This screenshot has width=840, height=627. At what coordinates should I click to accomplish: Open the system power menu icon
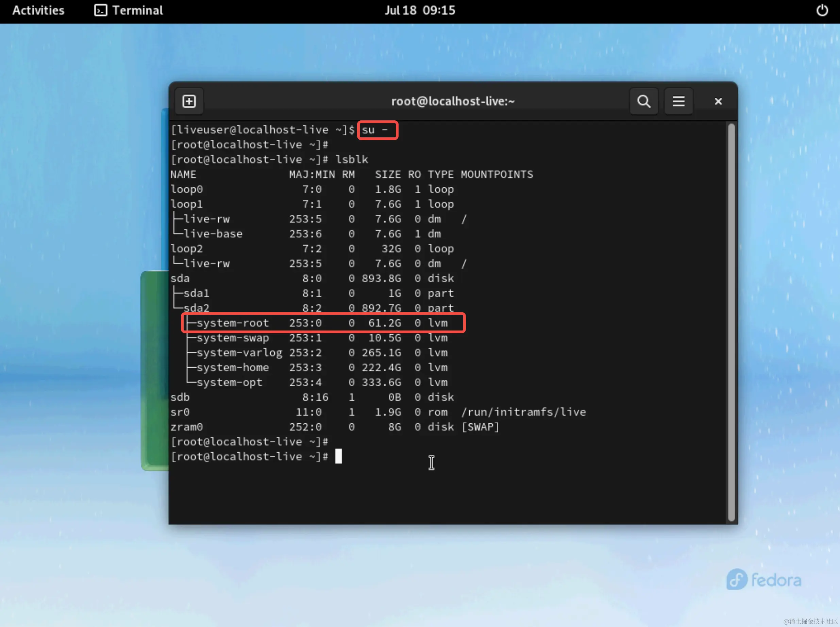tap(822, 10)
